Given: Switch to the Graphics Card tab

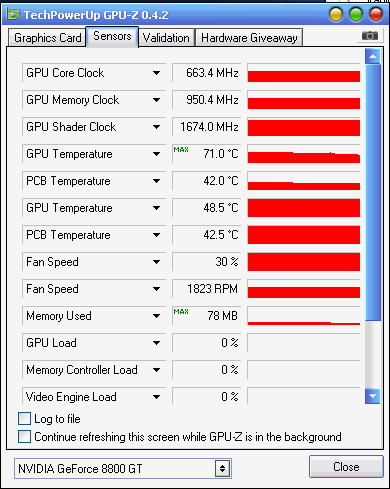Looking at the screenshot, I should pos(47,38).
